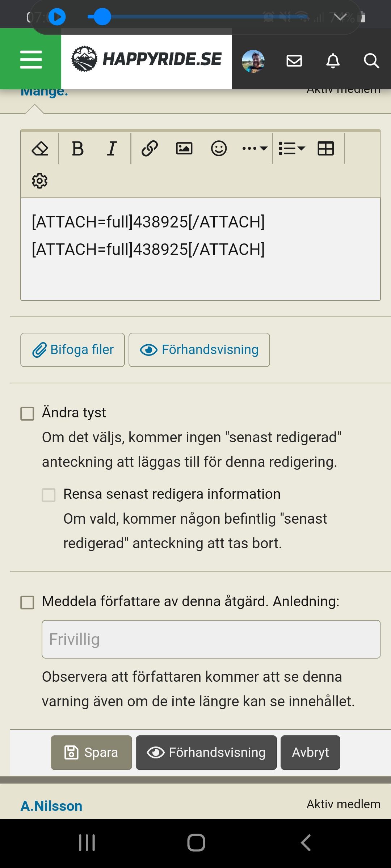
Task: Open the smilies emoji picker
Action: point(219,149)
